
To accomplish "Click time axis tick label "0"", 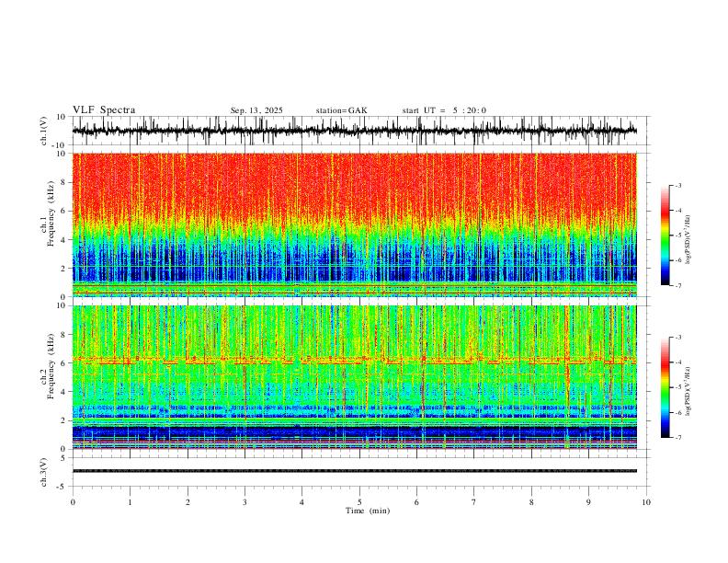I will 73,502.
